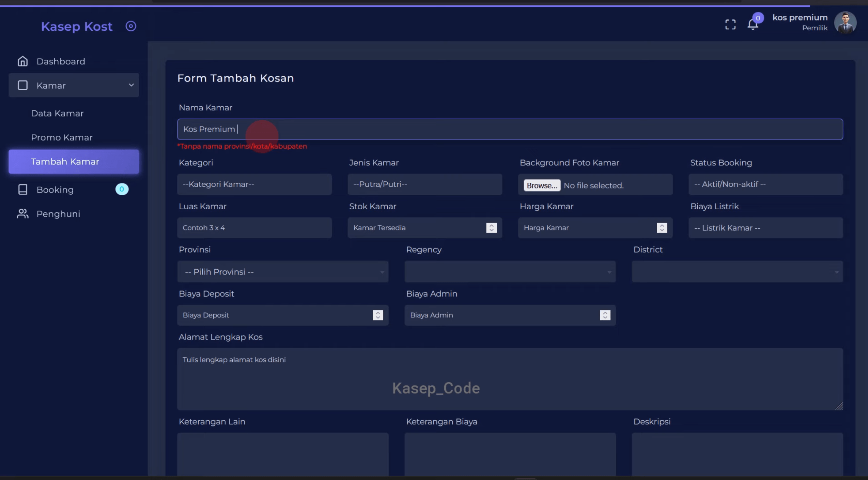Open the Pilih Provinsi dropdown
Image resolution: width=868 pixels, height=480 pixels.
pos(283,272)
